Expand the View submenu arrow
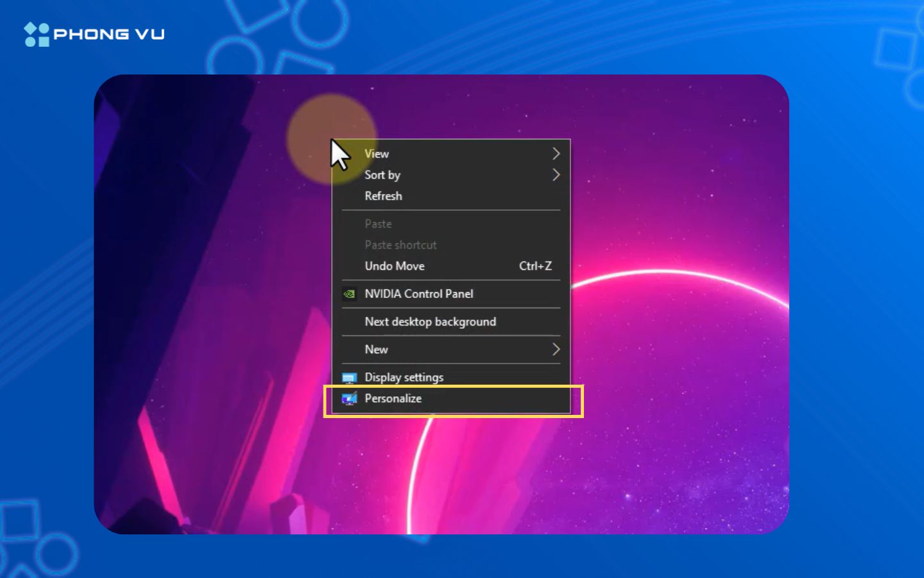 tap(556, 154)
